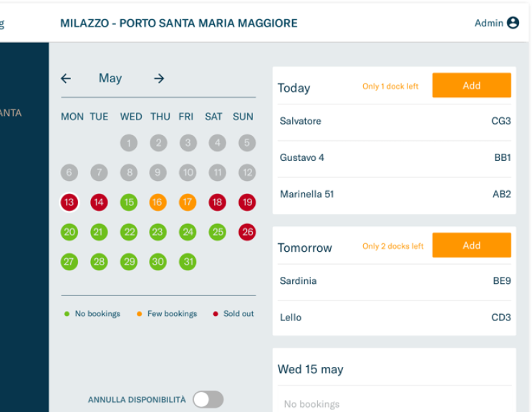Open Lello booking at dock CD3

click(395, 318)
